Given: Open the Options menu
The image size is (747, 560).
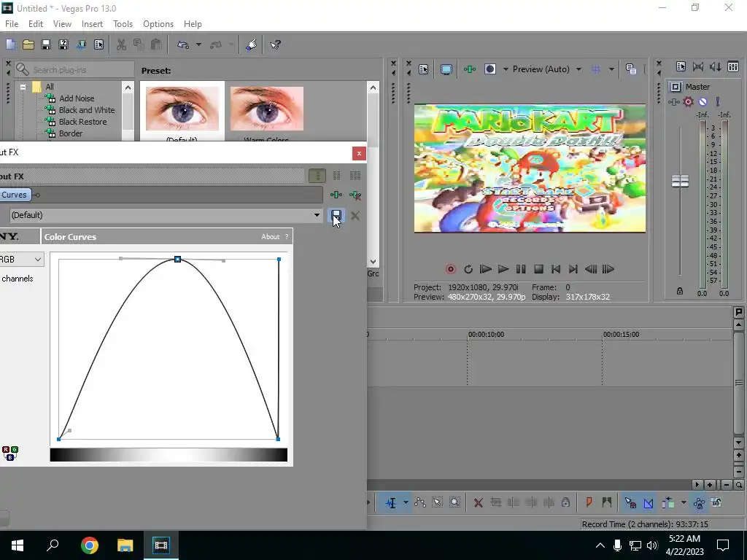Looking at the screenshot, I should click(158, 24).
